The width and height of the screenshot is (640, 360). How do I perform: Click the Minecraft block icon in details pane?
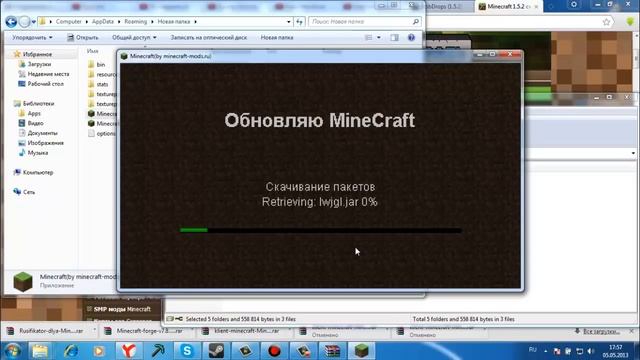(x=23, y=282)
